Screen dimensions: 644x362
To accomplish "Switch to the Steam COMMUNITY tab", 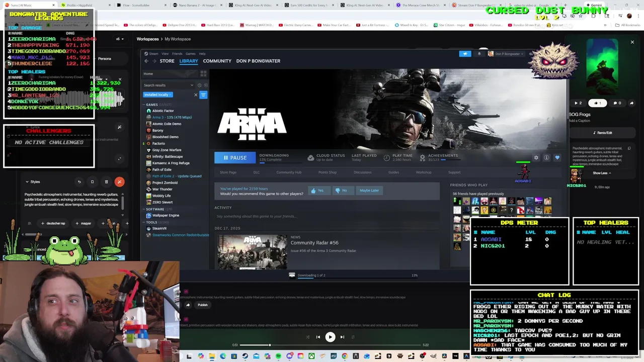I will 217,61.
